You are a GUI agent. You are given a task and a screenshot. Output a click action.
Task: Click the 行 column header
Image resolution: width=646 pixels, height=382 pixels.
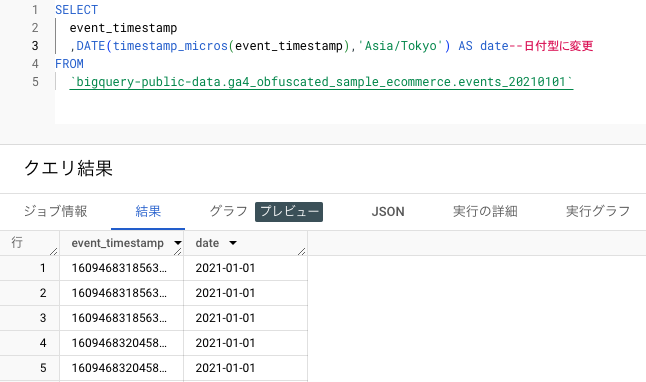(30, 243)
